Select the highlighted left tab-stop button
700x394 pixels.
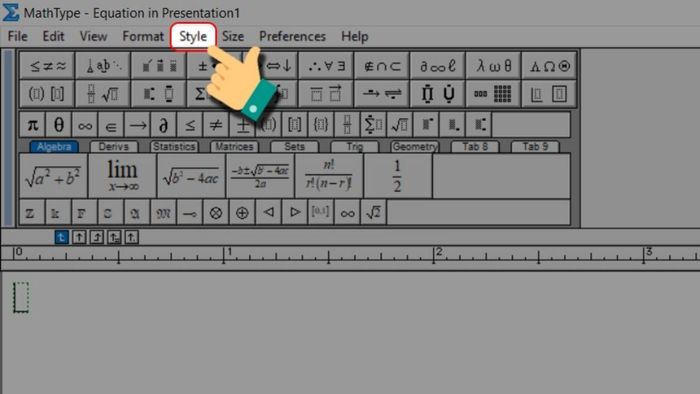tap(61, 237)
